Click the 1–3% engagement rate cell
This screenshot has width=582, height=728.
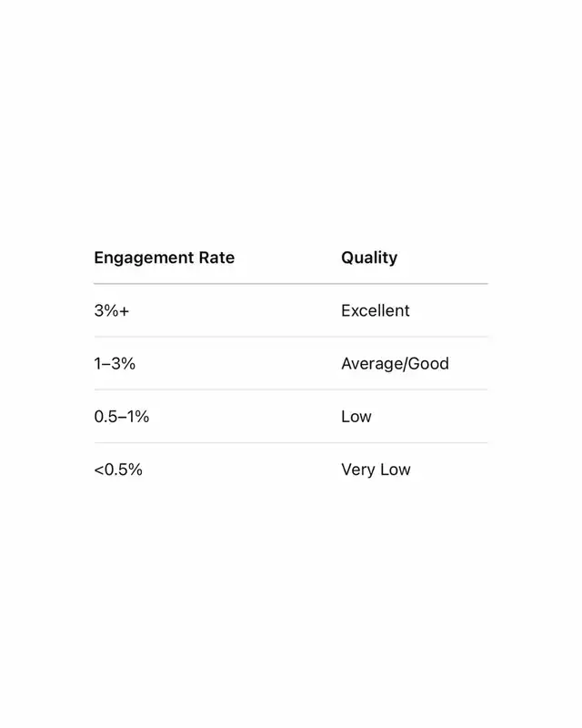tap(115, 363)
